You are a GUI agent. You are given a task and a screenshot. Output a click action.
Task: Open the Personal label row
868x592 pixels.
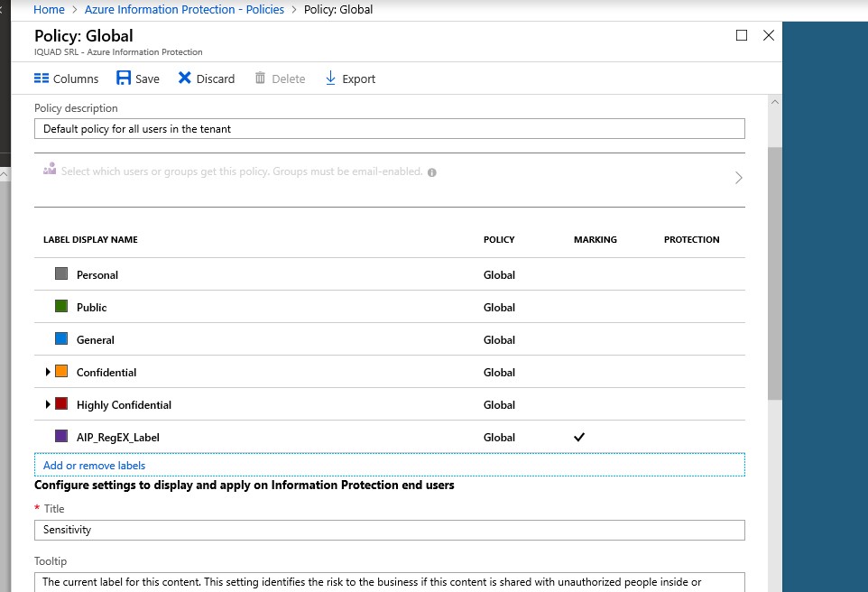[x=390, y=274]
